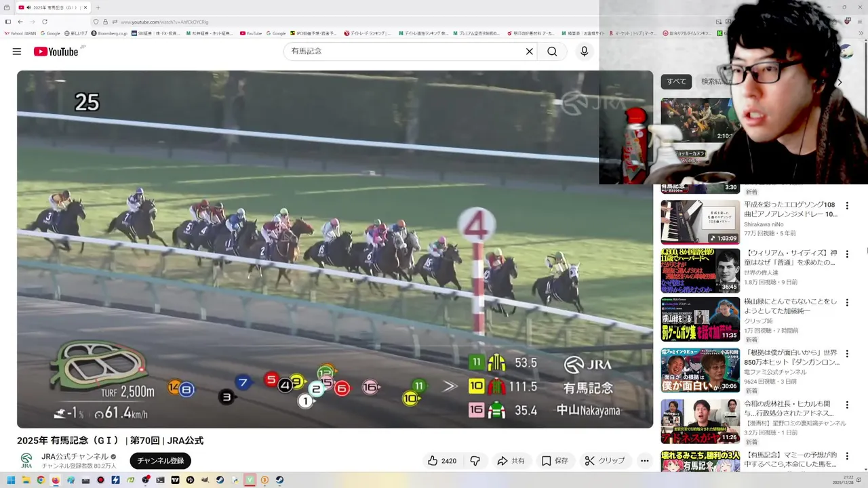Open more actions below the video
This screenshot has width=868, height=488.
(x=644, y=461)
